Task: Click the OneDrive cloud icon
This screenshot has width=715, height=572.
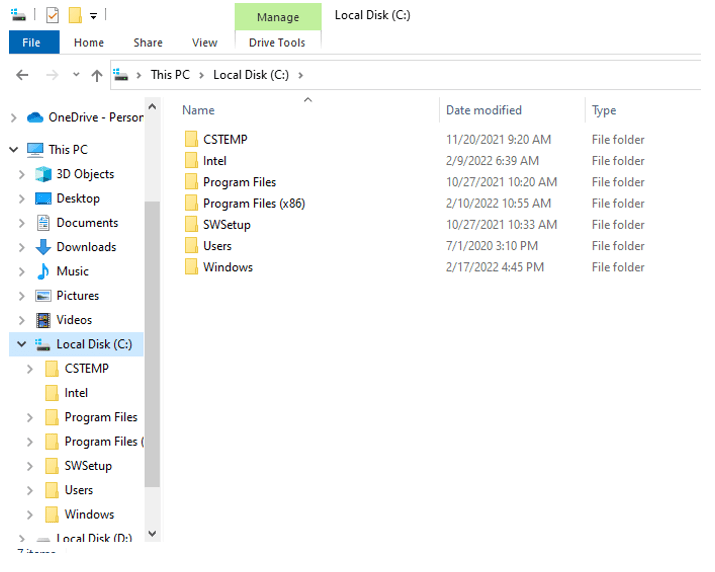Action: tap(35, 118)
